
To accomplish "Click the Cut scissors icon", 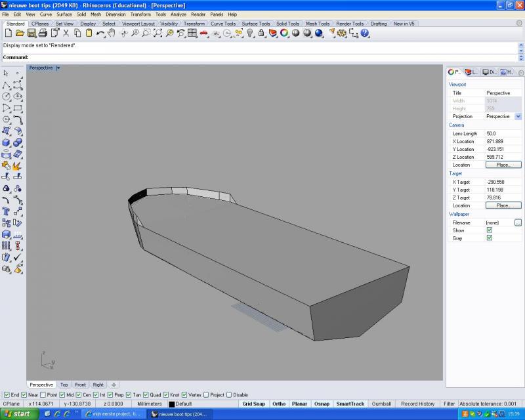I will tap(66, 33).
